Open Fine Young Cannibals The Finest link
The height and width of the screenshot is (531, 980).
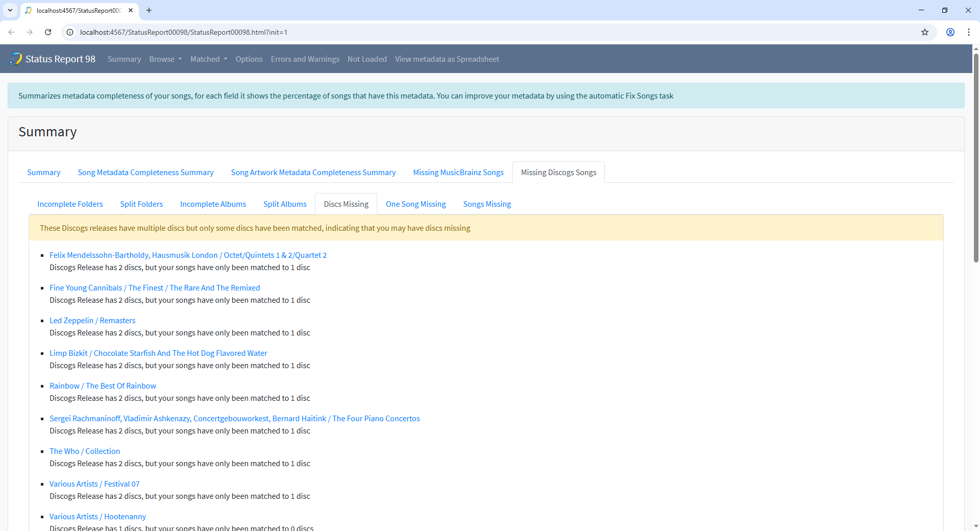click(155, 288)
